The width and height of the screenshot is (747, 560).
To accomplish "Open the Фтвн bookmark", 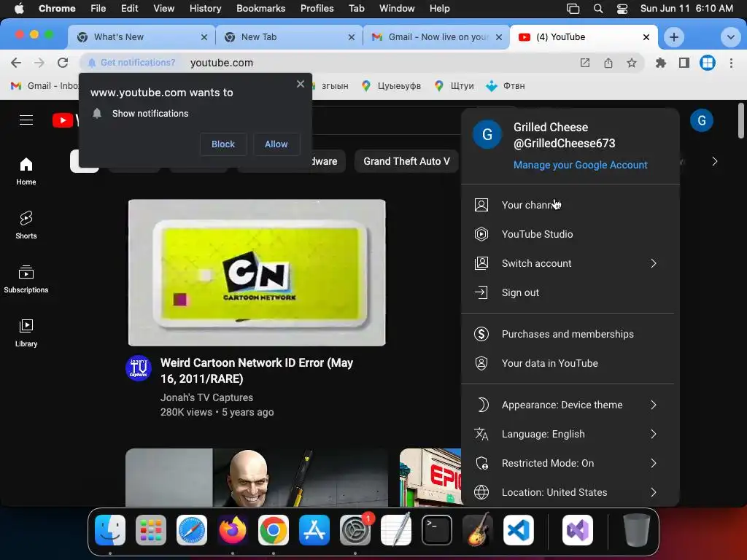I will (506, 86).
